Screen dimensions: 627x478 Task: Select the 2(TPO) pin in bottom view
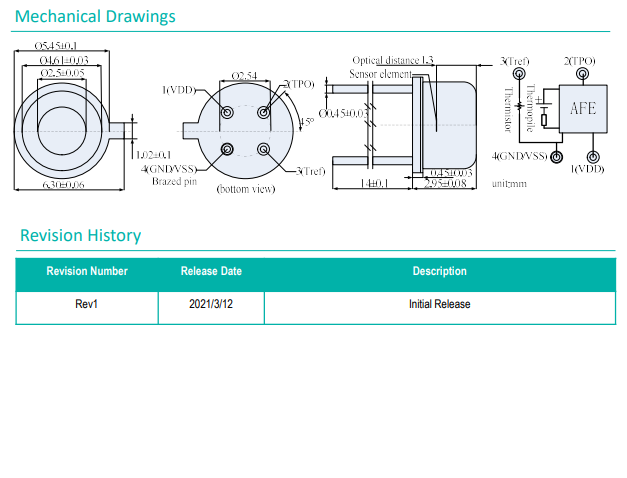(264, 113)
